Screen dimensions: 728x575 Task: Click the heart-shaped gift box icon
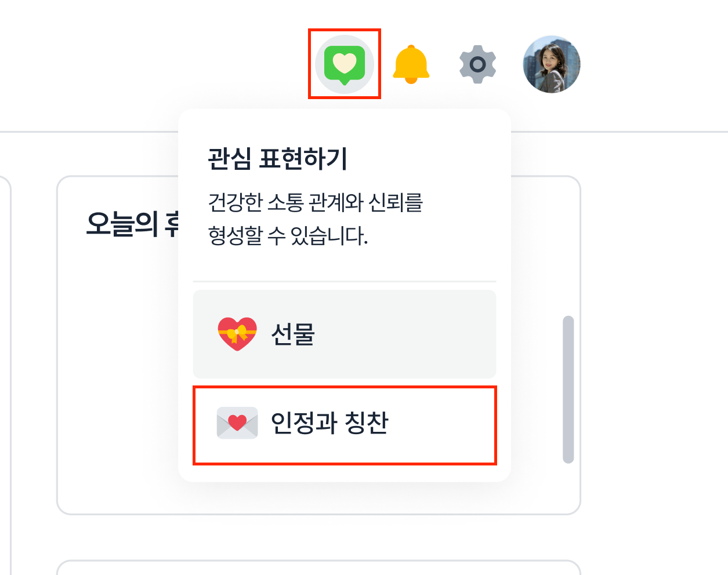click(237, 334)
